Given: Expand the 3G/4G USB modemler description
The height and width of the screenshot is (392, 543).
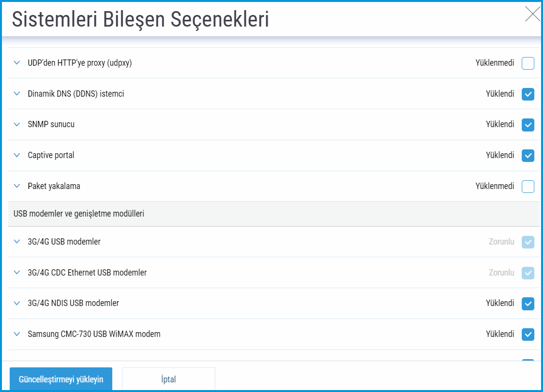Looking at the screenshot, I should pos(17,242).
